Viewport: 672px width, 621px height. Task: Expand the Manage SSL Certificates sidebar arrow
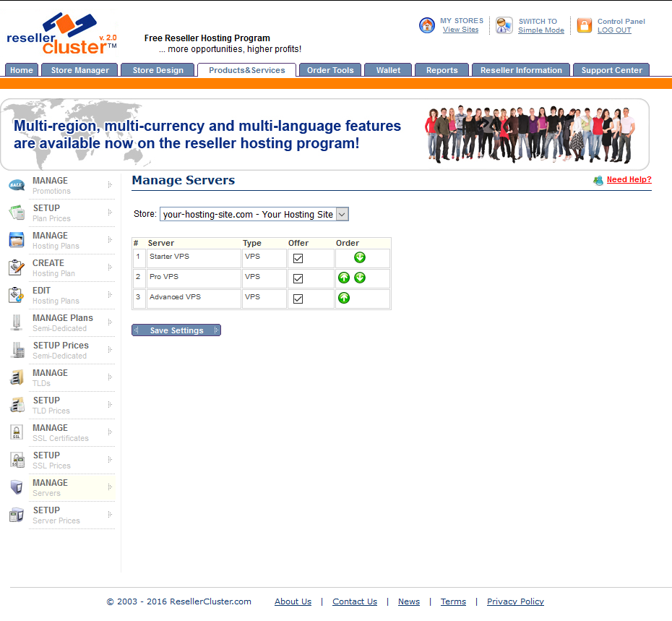click(x=110, y=432)
